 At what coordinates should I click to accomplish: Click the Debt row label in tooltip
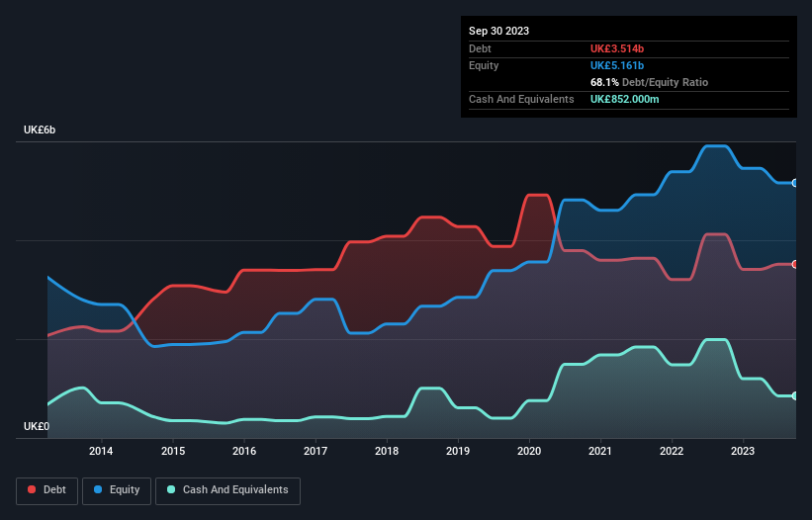pos(480,48)
